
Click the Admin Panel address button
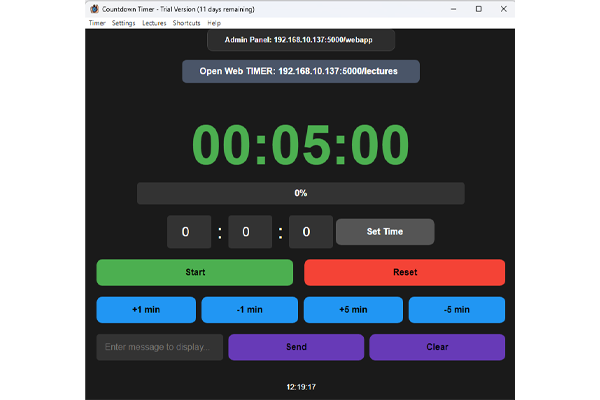301,40
